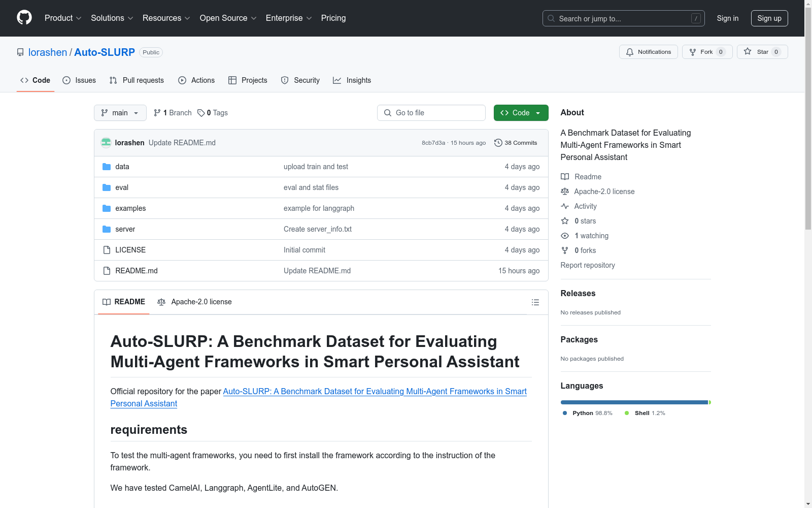This screenshot has height=508, width=812.
Task: Click the README.md file icon
Action: [x=107, y=271]
